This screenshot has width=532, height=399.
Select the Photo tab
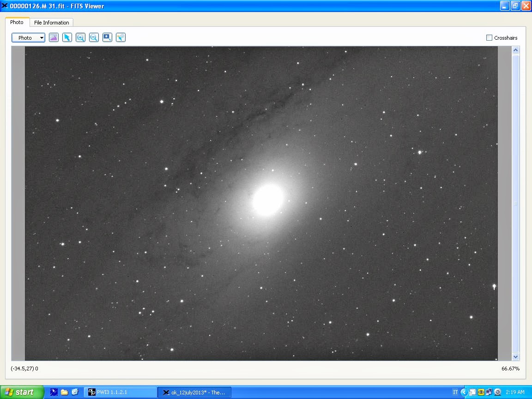(17, 22)
